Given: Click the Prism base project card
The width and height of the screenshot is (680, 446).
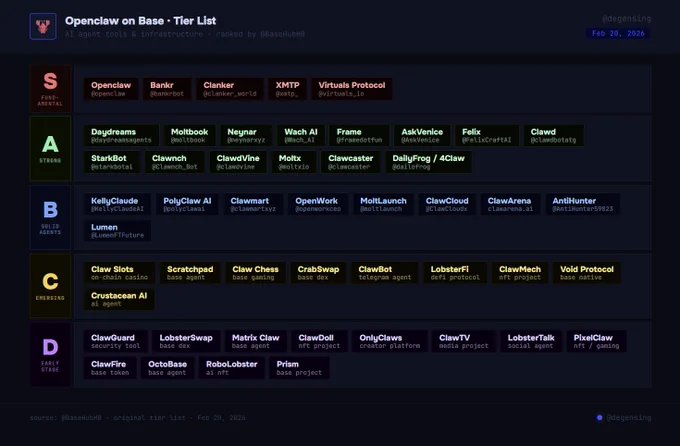Looking at the screenshot, I should 299,367.
